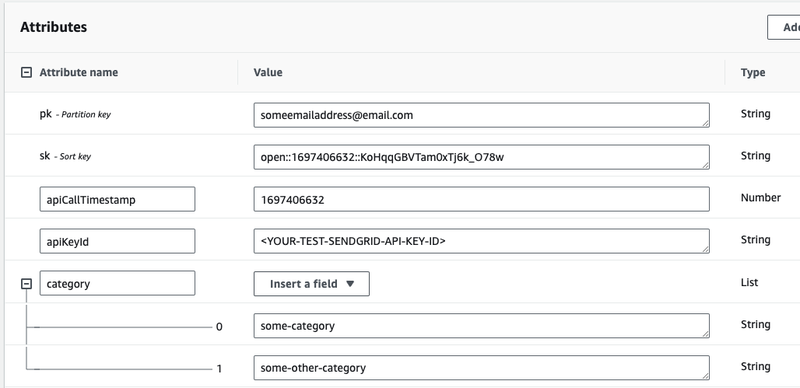Click the Value column header
800x388 pixels.
(x=268, y=72)
